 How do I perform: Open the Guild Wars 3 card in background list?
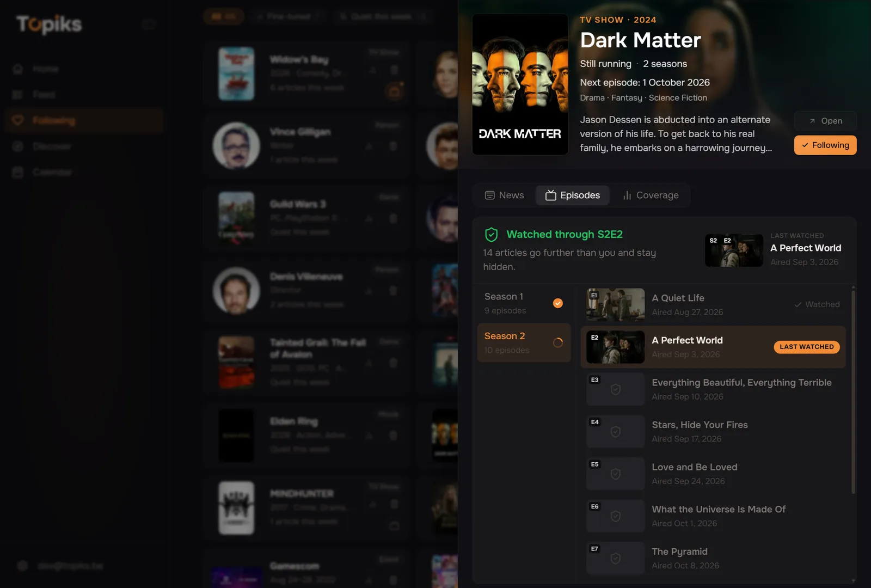click(x=306, y=218)
